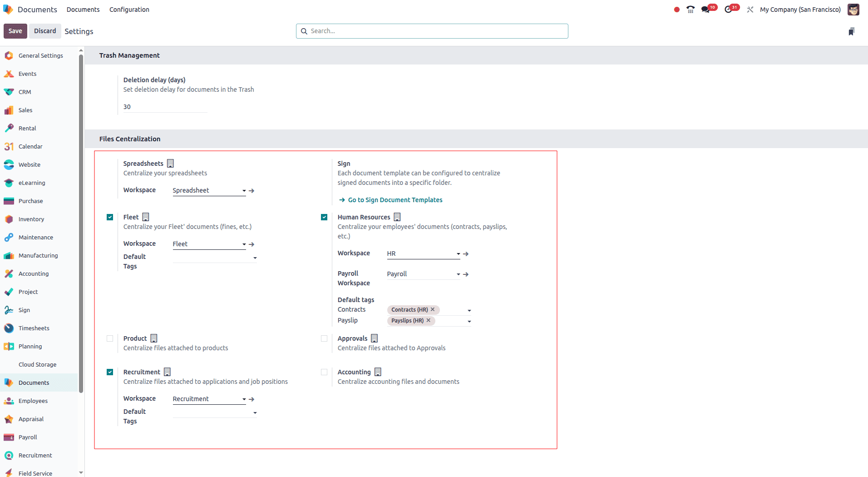Enable the Approvals centralization checkbox

324,338
